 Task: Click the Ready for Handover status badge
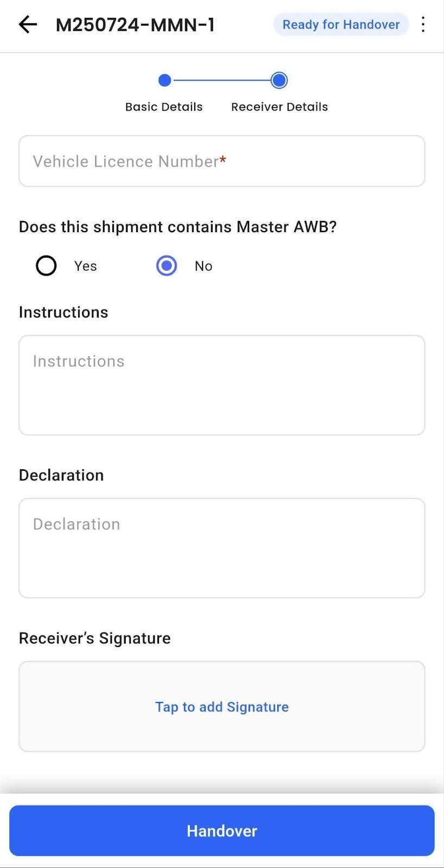click(341, 24)
